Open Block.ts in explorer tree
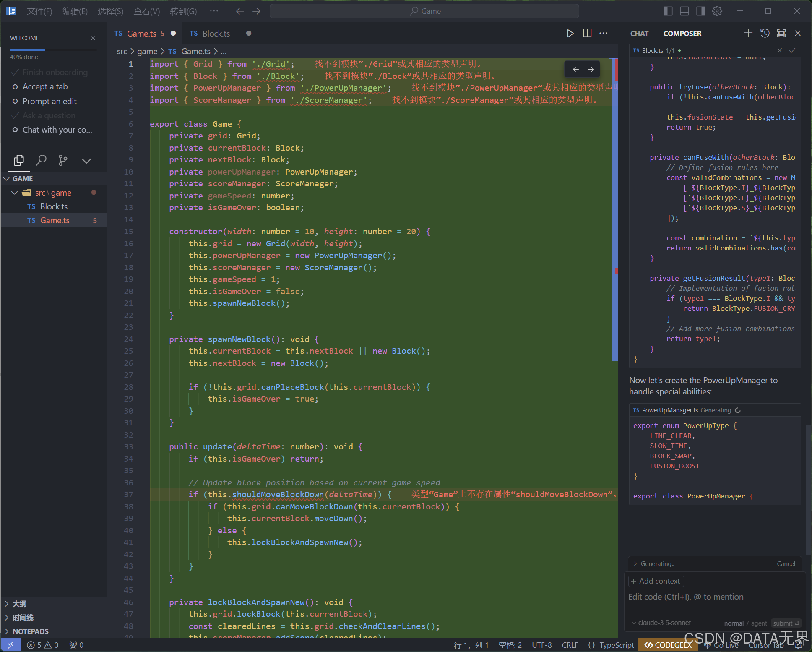The height and width of the screenshot is (652, 812). tap(54, 206)
